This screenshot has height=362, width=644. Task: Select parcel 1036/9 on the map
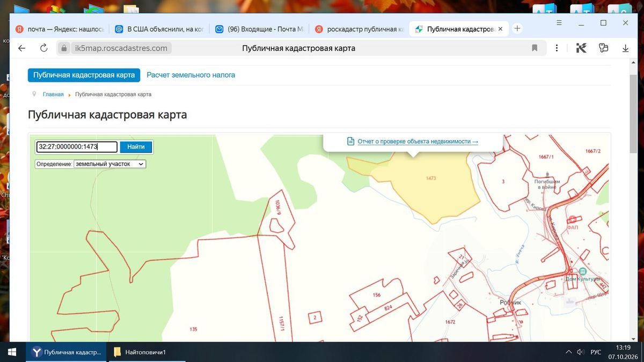pos(277,207)
